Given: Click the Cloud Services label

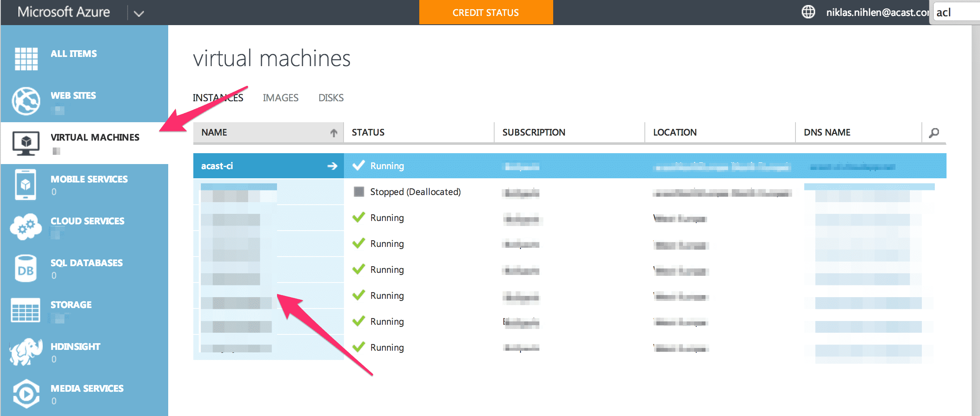Looking at the screenshot, I should [87, 221].
